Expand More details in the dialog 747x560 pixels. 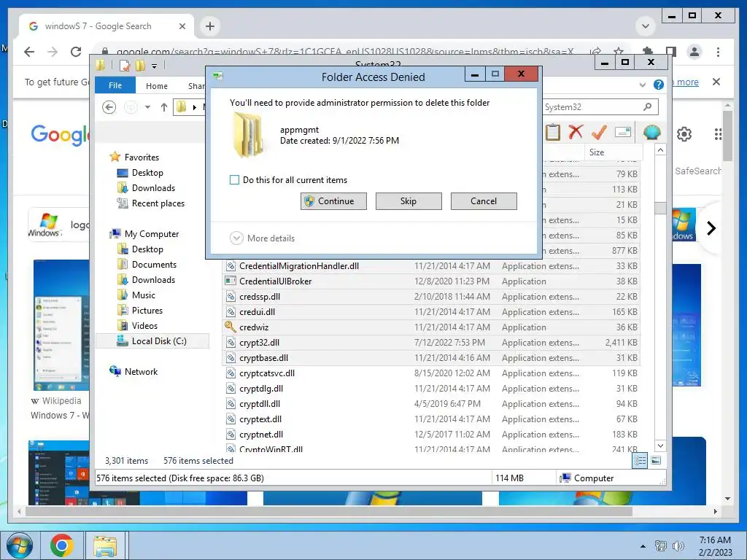[262, 238]
